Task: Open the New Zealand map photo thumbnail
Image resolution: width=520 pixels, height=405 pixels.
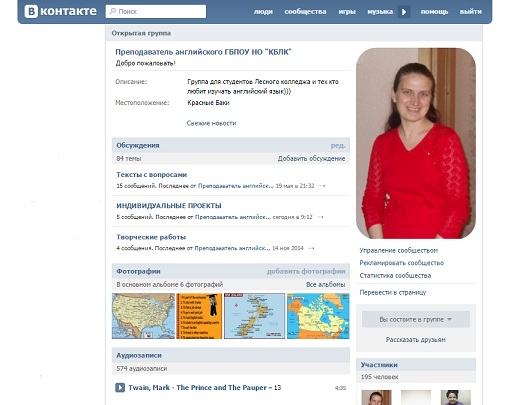Action: (x=254, y=316)
